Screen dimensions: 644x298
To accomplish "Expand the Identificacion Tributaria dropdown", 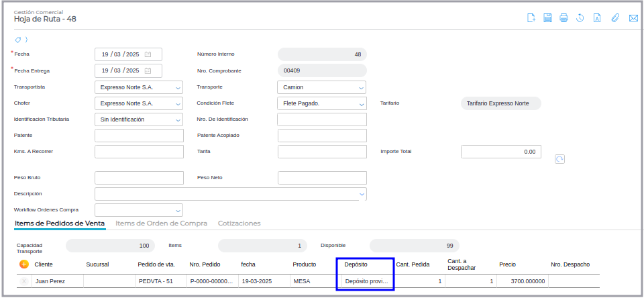I will pyautogui.click(x=177, y=119).
